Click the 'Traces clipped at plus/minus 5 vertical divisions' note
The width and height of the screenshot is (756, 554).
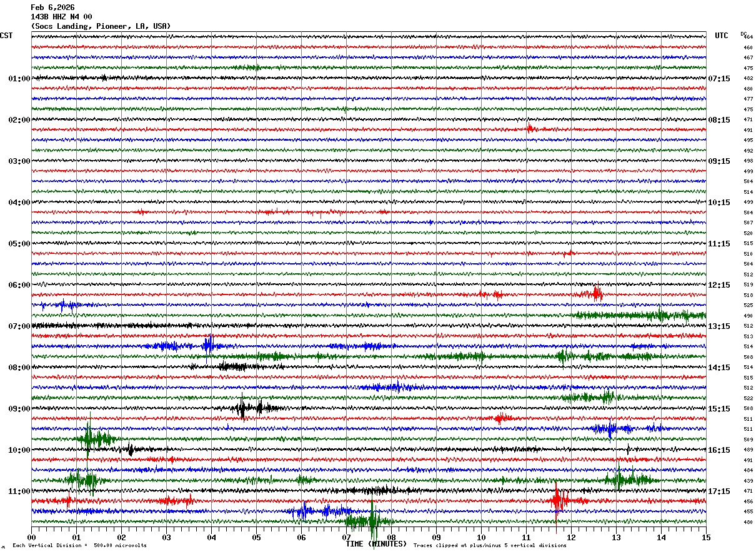(x=490, y=546)
